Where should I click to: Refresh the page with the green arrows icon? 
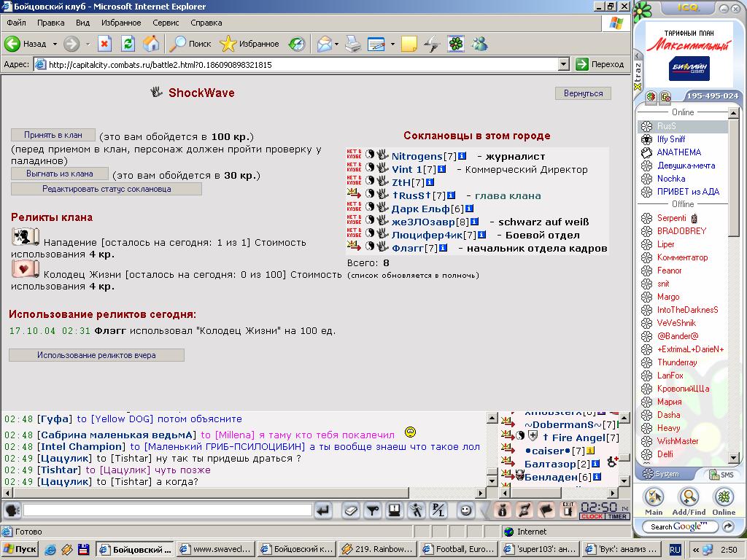coord(128,44)
